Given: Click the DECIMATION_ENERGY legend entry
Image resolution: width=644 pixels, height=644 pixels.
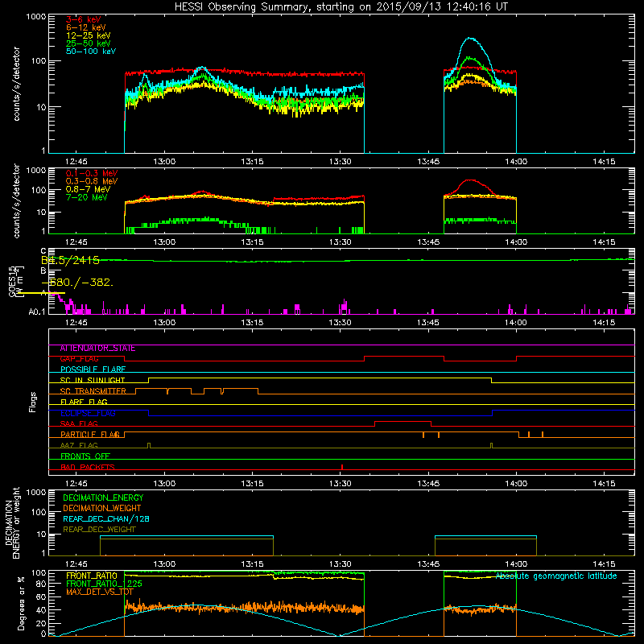Looking at the screenshot, I should coord(103,497).
